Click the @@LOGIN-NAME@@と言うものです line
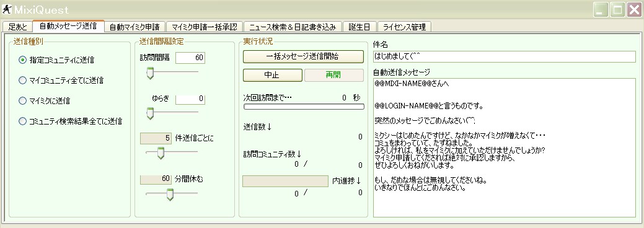Viewport: 644px width, 228px height. tap(428, 106)
